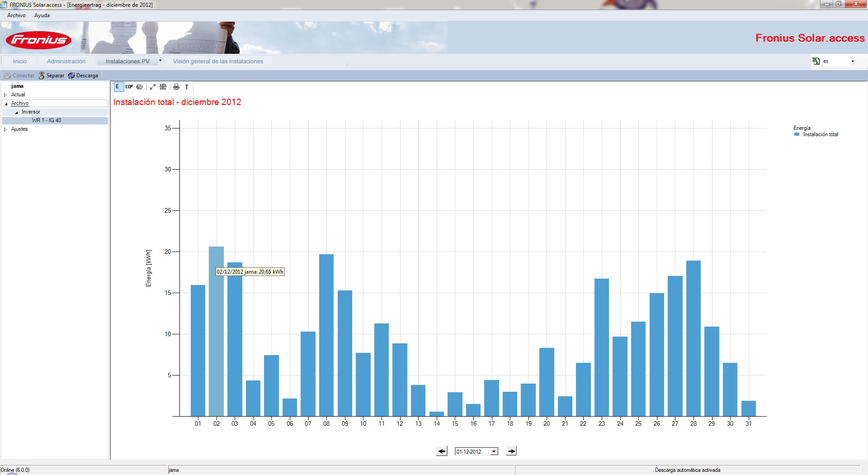Open the Archivo menu
Screen dimensions: 868x475
tap(16, 15)
